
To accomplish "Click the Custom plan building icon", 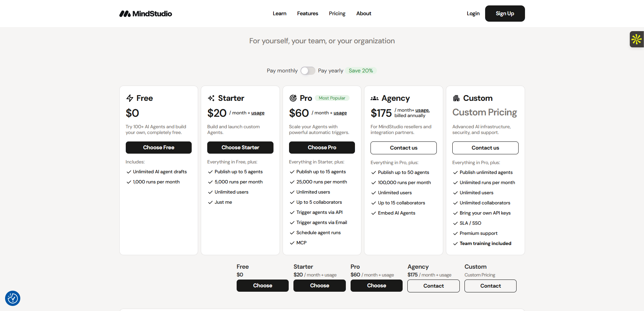I will pos(456,98).
